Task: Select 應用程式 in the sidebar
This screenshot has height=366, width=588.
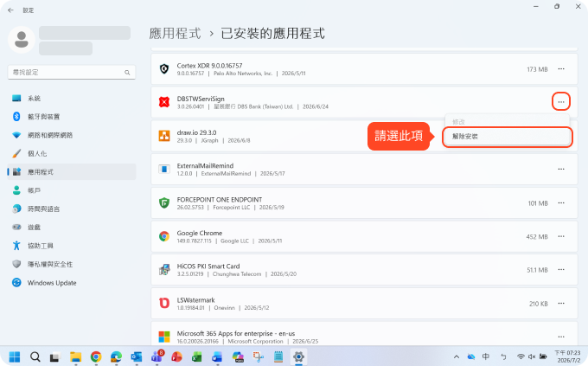Action: tap(71, 172)
